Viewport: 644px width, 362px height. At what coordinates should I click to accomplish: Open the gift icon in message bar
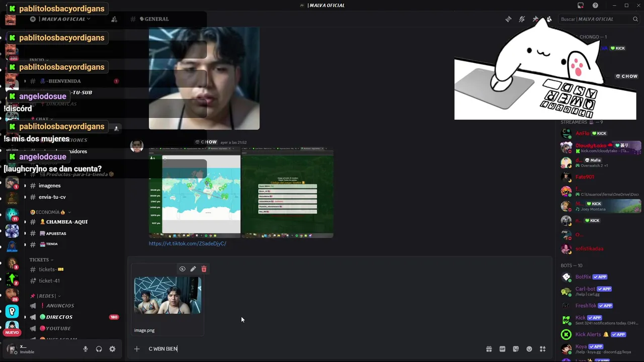click(489, 349)
